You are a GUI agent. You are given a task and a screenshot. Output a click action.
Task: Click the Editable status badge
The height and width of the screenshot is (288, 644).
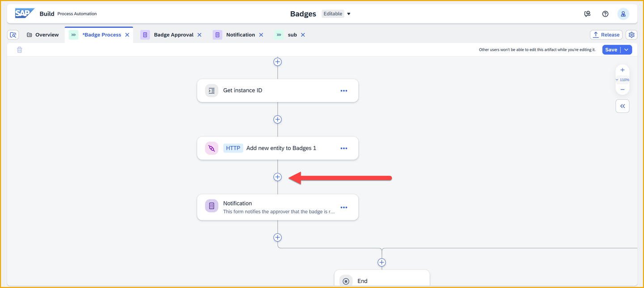click(x=333, y=14)
